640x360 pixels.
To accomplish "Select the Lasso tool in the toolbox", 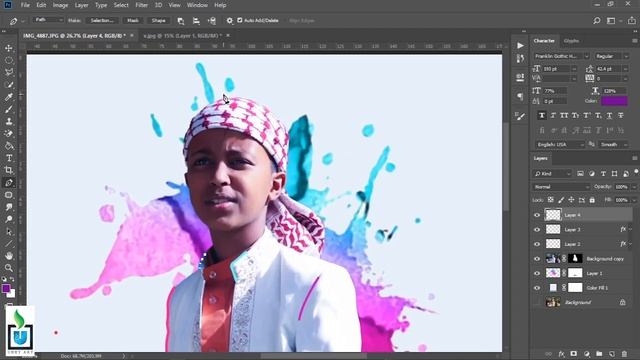I will (x=9, y=72).
